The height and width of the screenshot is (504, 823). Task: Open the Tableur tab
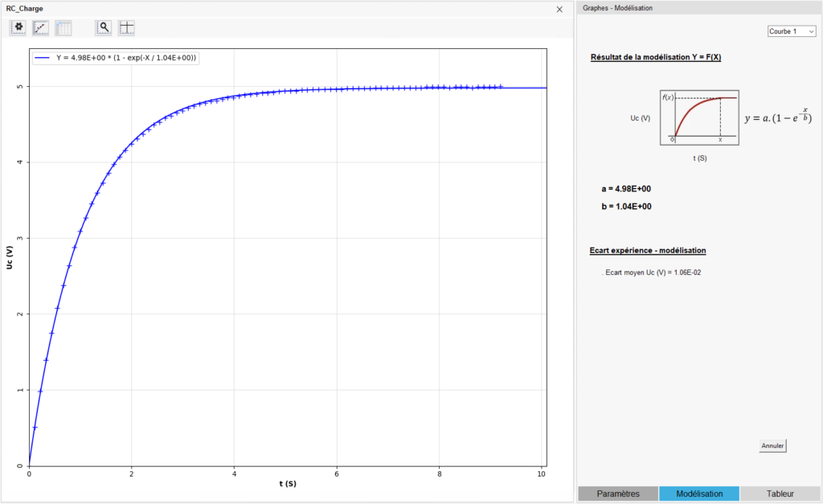click(x=780, y=494)
